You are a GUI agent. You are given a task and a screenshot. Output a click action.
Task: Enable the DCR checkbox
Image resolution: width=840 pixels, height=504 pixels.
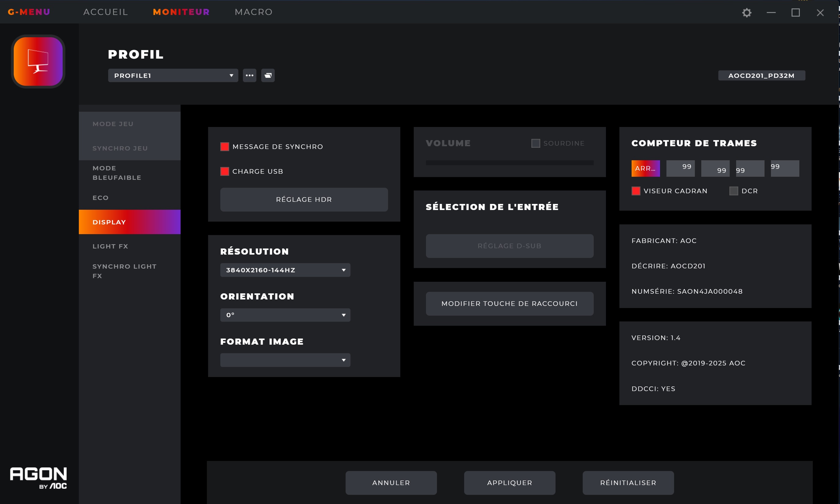[x=734, y=191]
